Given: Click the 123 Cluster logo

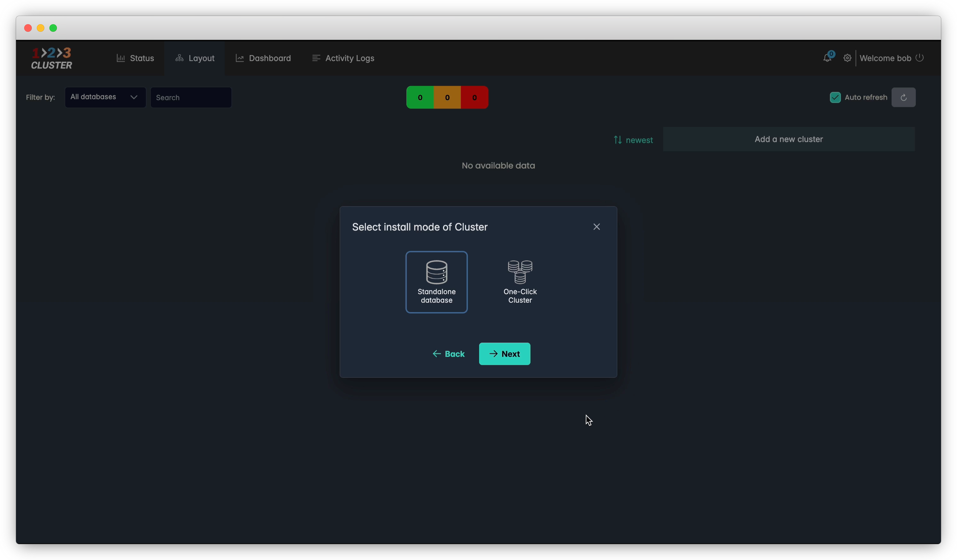Looking at the screenshot, I should [x=52, y=58].
